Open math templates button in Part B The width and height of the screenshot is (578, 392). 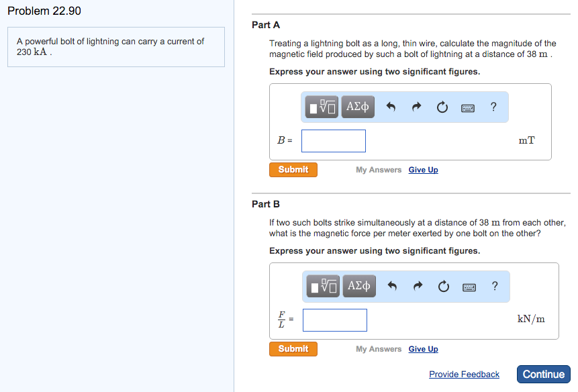click(x=324, y=286)
